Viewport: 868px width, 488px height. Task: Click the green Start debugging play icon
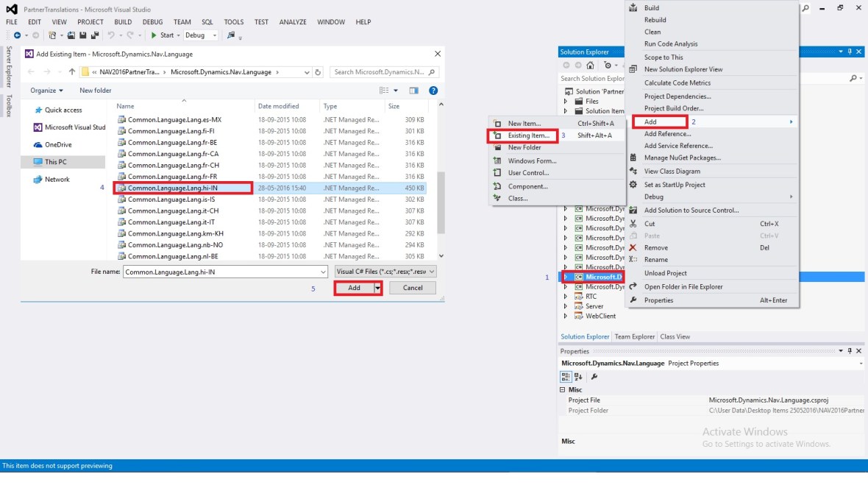[154, 35]
